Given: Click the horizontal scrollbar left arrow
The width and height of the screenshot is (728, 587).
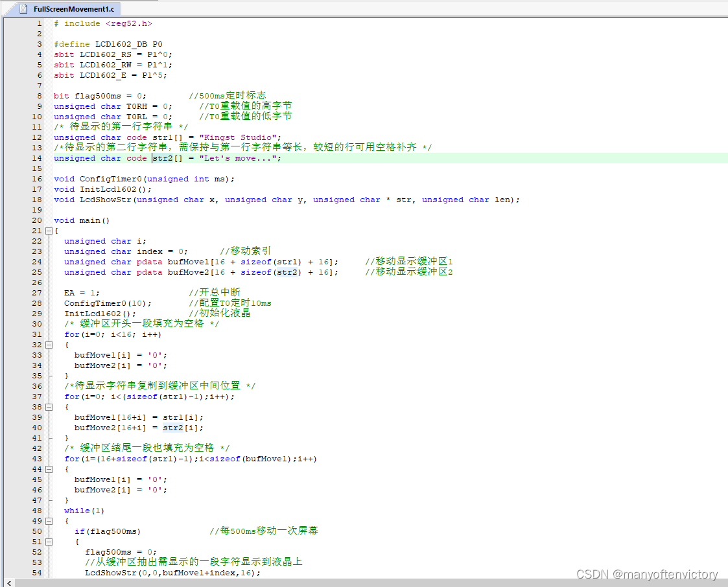Looking at the screenshot, I should pyautogui.click(x=9, y=583).
